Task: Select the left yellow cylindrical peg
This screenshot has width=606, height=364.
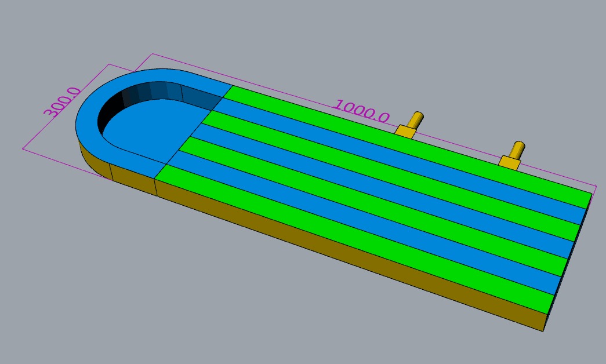Action: pos(415,119)
